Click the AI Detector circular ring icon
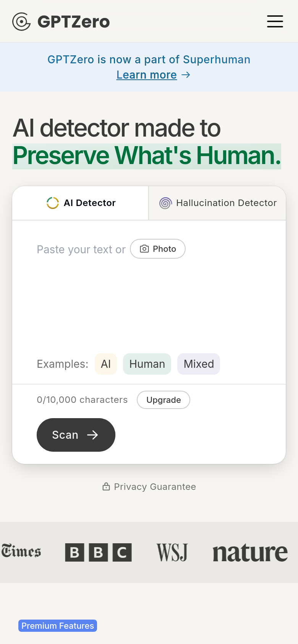 click(53, 203)
